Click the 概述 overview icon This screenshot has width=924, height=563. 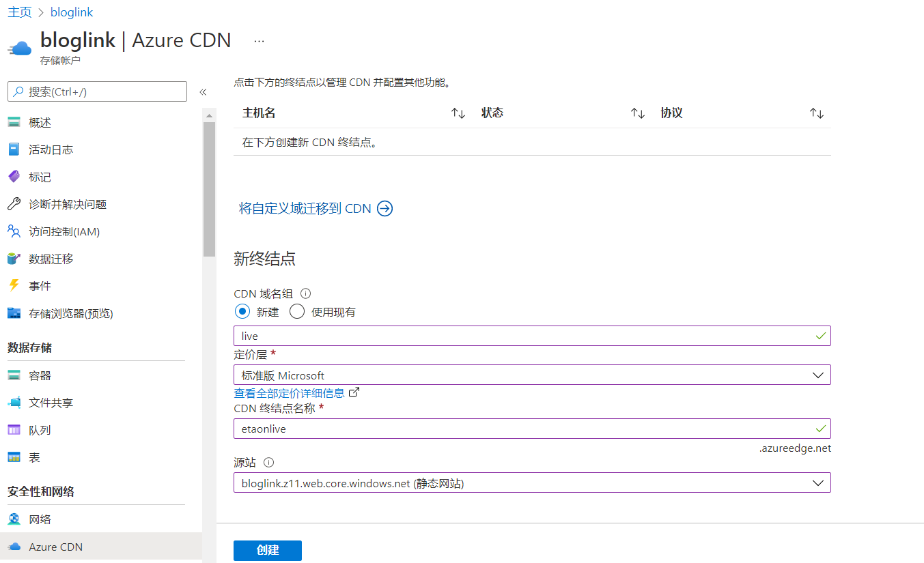click(14, 122)
